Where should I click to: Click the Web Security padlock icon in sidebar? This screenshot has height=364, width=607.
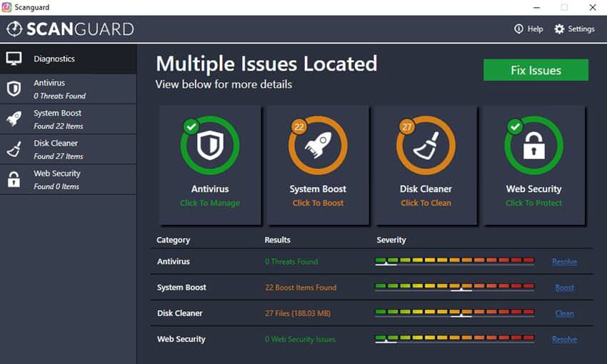click(14, 179)
